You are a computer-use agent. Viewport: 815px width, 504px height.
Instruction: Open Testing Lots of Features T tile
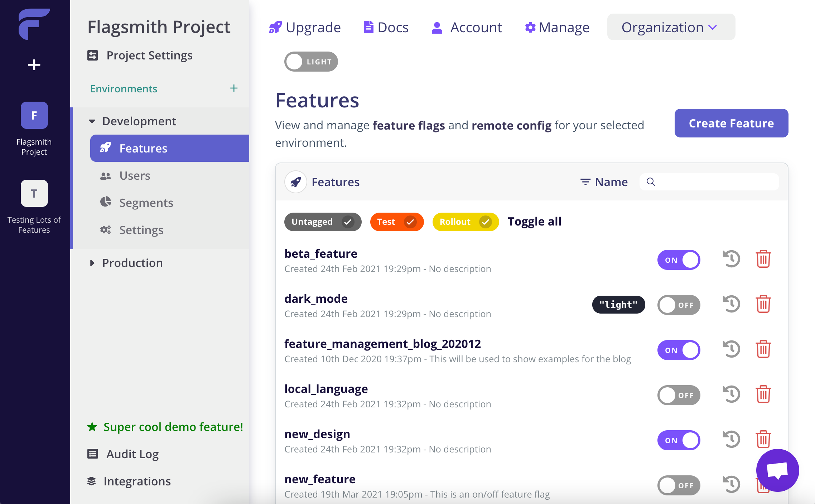[x=34, y=193]
